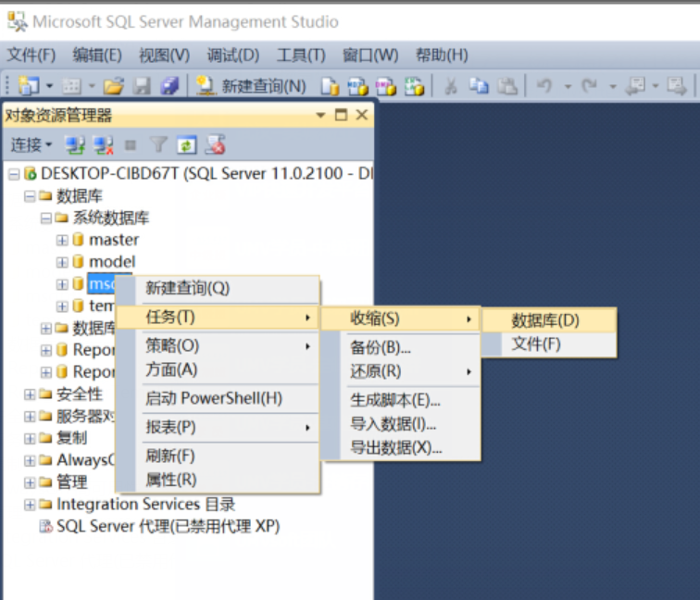The image size is (700, 600).
Task: Expand the 安全性 folder
Action: pos(30,394)
